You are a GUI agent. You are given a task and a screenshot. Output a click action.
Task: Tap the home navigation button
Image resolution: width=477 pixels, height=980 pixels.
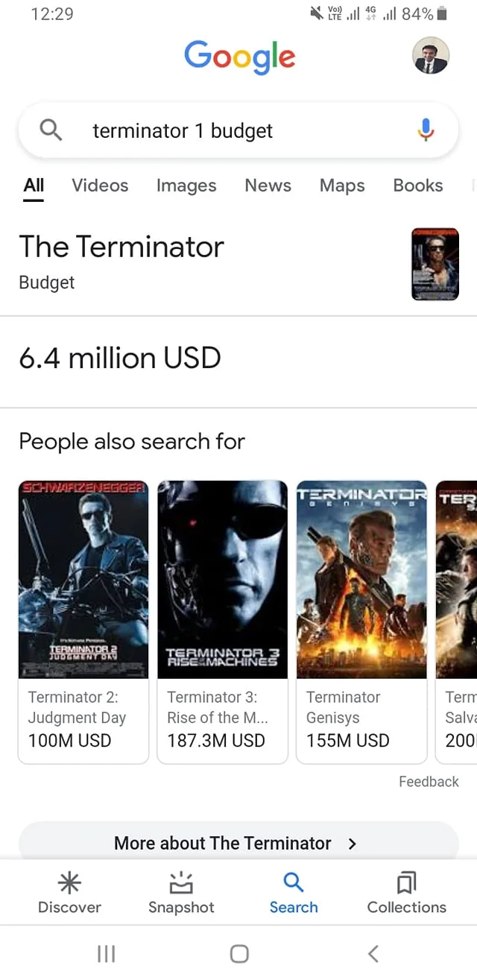pos(238,953)
